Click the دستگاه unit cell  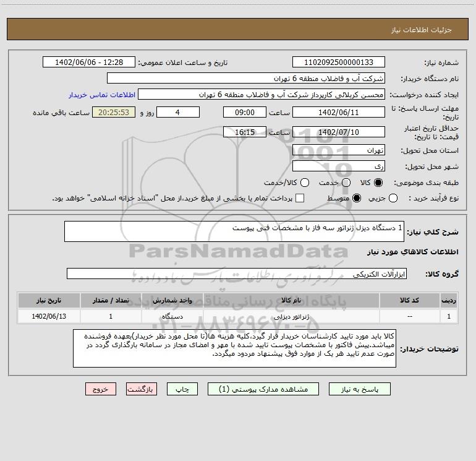(x=172, y=316)
